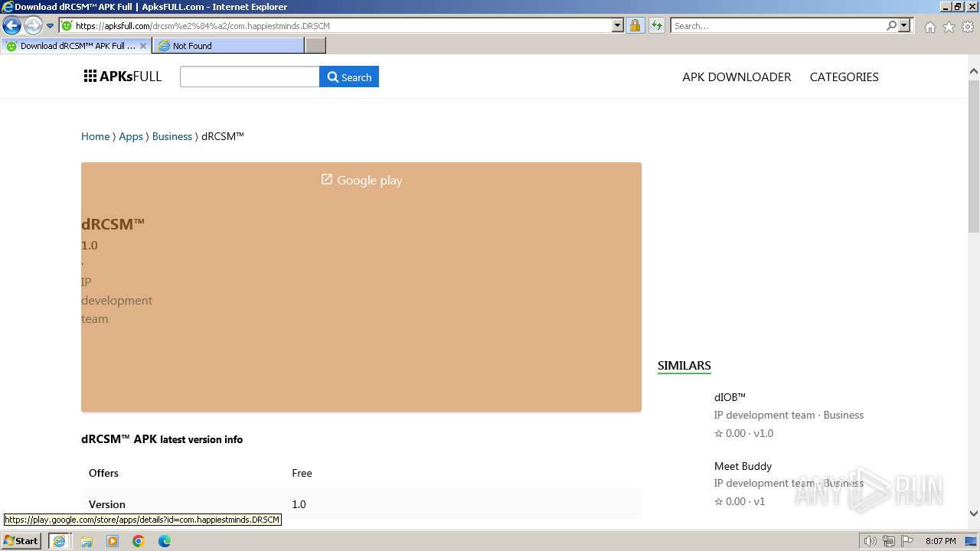Open Internet Explorer from the taskbar
This screenshot has height=551, width=980.
point(59,541)
